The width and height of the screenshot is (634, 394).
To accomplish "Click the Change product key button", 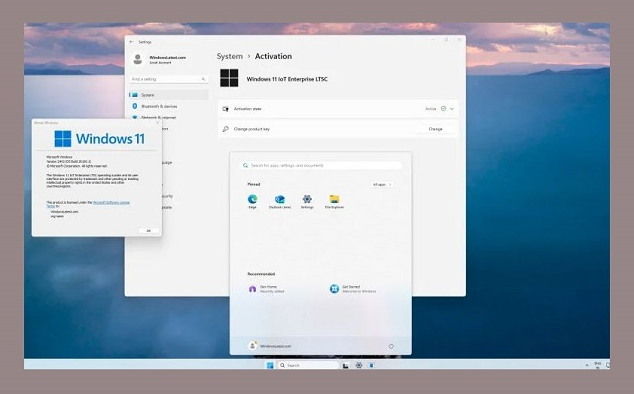I will (435, 129).
